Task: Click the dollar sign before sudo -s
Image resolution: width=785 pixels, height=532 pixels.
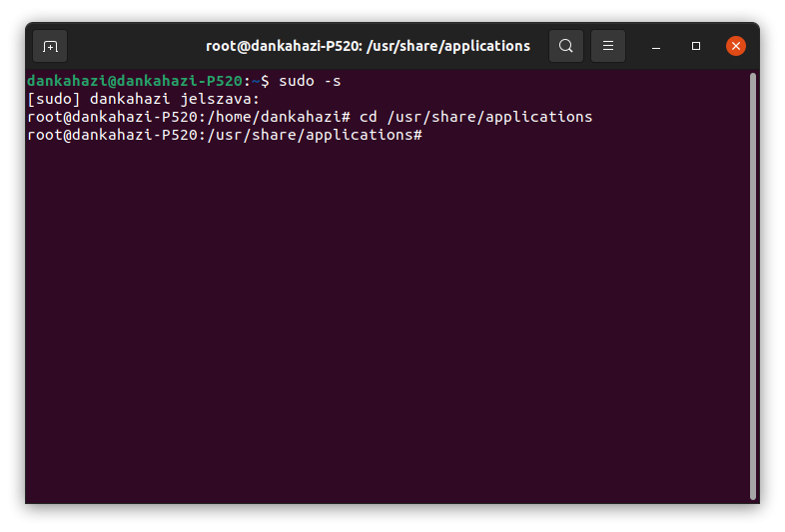Action: pyautogui.click(x=265, y=81)
